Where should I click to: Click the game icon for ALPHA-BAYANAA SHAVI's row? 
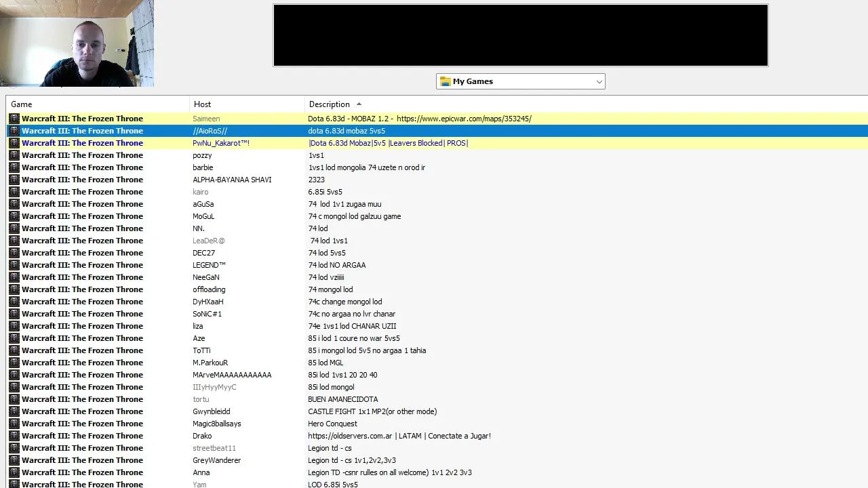click(x=14, y=180)
